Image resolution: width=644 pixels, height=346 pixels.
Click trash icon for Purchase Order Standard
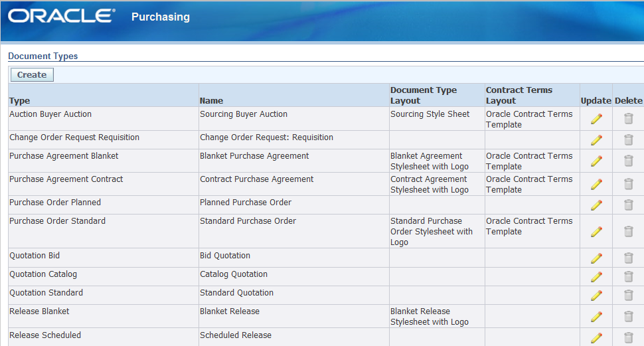click(628, 231)
